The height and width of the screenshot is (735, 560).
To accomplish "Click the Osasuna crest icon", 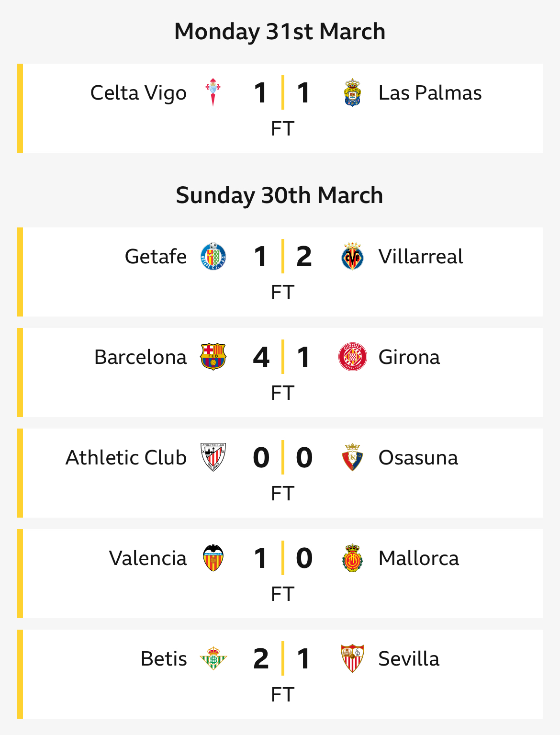I will click(352, 457).
